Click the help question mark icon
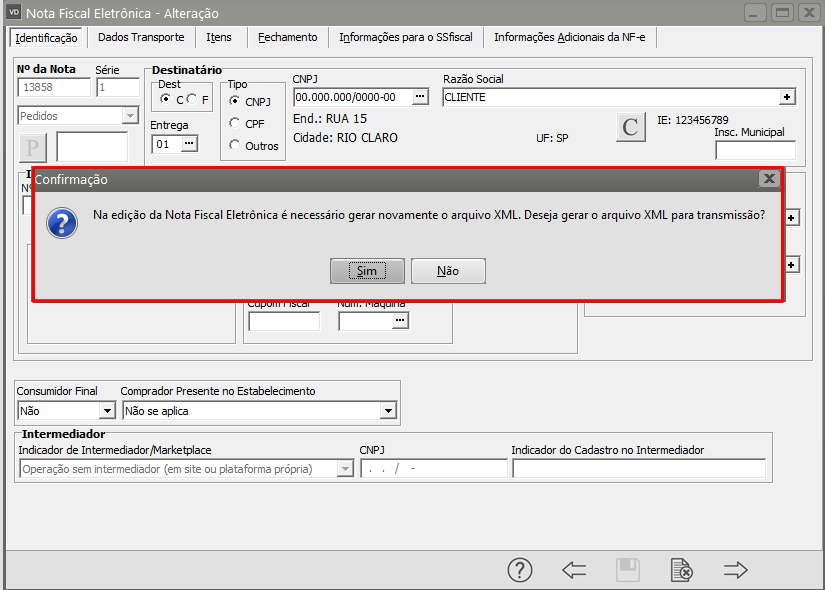The height and width of the screenshot is (590, 825). pyautogui.click(x=520, y=570)
